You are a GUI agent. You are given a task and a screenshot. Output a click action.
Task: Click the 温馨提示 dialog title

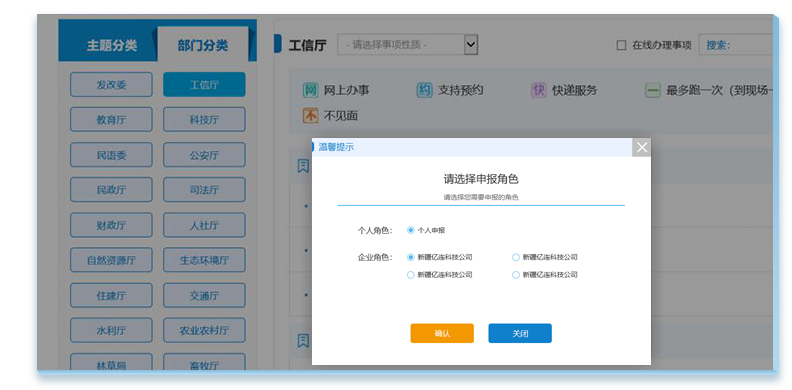click(336, 147)
